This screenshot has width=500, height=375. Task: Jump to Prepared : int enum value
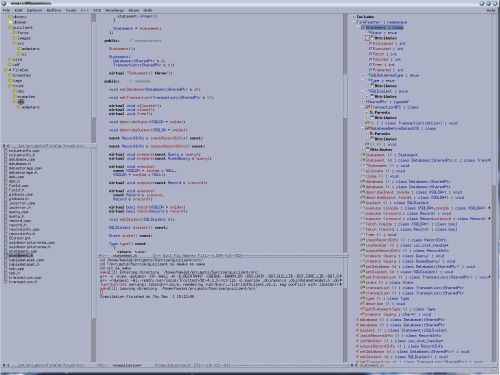[x=388, y=70]
